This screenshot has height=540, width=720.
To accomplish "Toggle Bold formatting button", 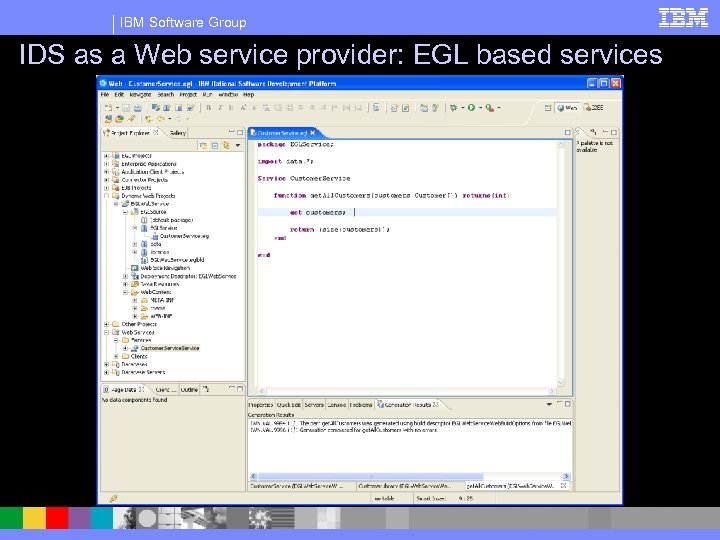I will point(208,108).
